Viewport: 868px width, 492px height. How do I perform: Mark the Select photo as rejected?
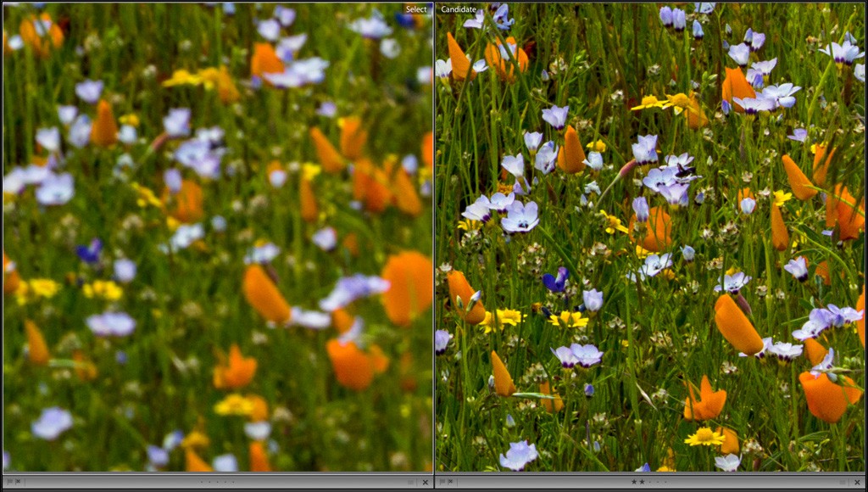[x=19, y=482]
